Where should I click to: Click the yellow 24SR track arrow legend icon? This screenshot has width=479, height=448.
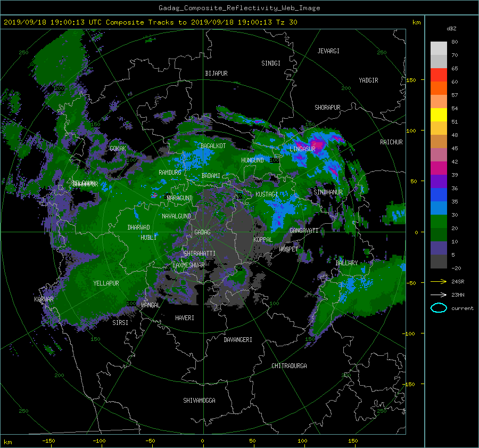click(439, 281)
